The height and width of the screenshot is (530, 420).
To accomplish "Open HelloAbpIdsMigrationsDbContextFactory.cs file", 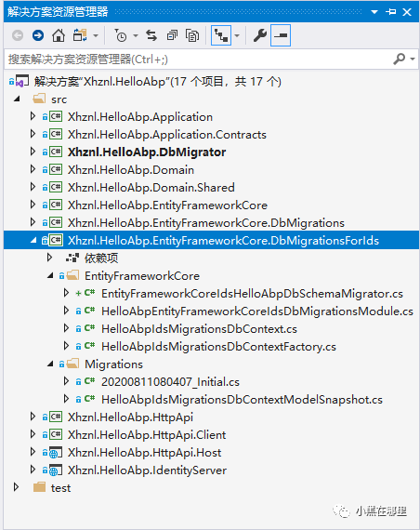I will 218,347.
